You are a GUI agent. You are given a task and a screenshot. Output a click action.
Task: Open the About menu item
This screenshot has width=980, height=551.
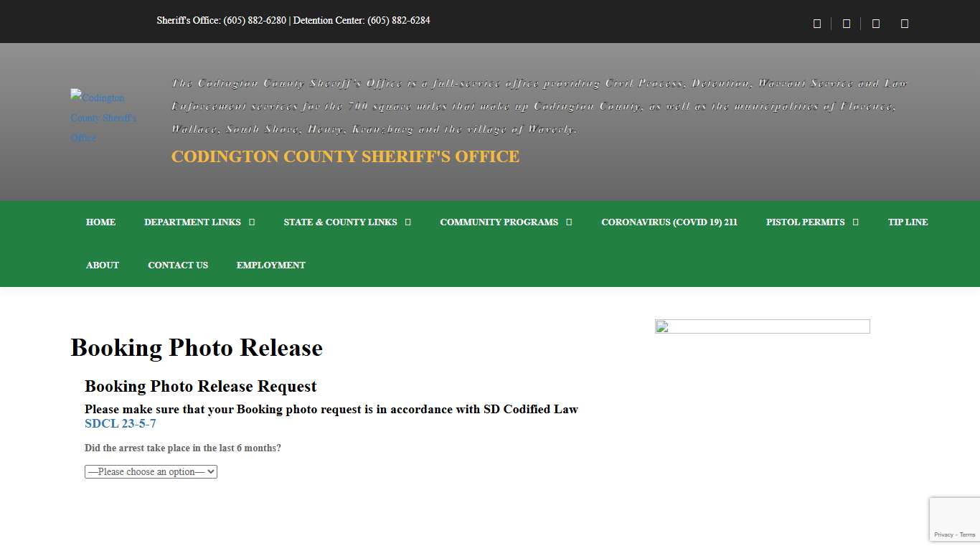pos(103,265)
